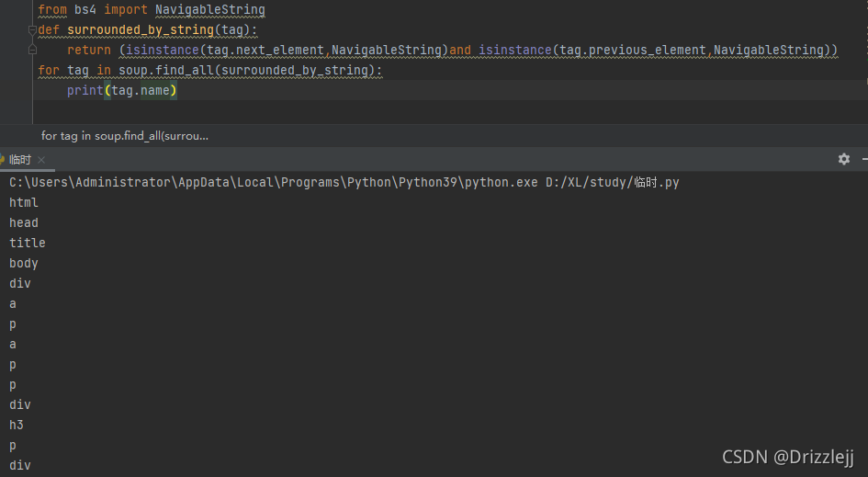Click the function name surrounded_by_string in the def line

141,30
